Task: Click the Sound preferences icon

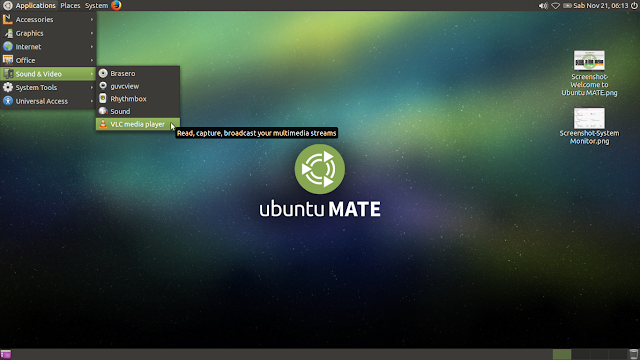Action: pos(103,111)
